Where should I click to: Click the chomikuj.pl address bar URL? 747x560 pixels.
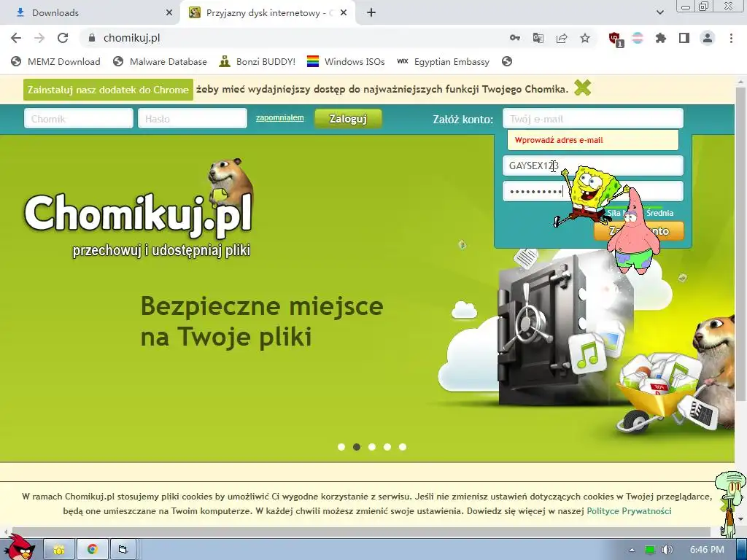(131, 38)
